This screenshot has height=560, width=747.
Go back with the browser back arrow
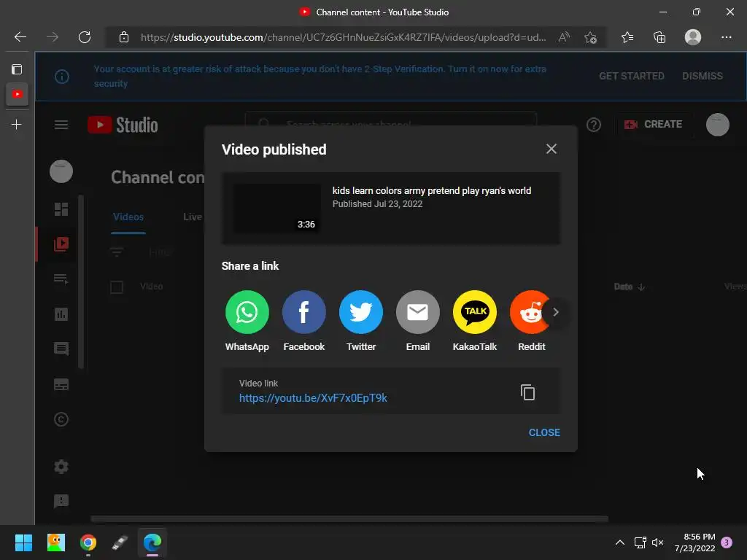point(20,37)
